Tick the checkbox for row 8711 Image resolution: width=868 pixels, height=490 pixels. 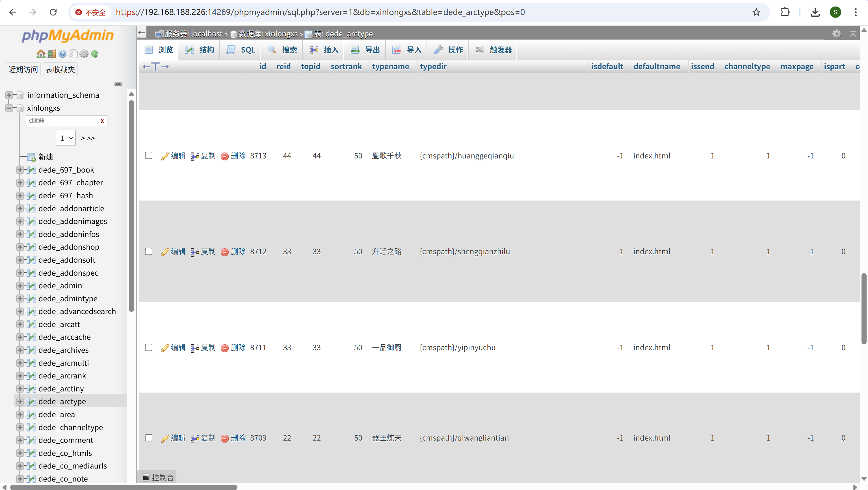(149, 347)
